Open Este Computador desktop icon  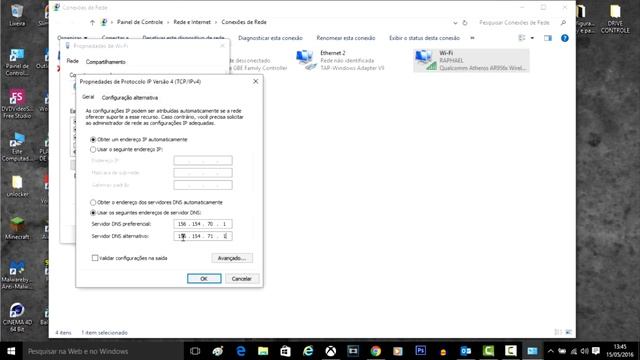pos(17,147)
